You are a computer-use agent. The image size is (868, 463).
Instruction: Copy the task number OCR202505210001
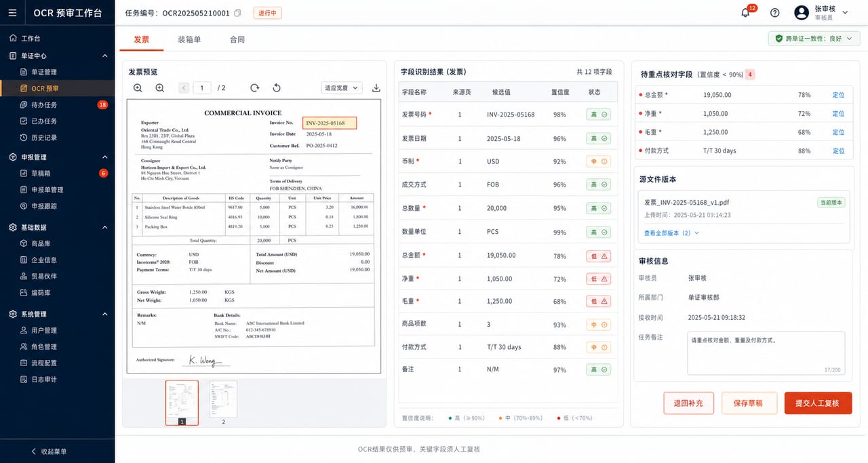237,13
